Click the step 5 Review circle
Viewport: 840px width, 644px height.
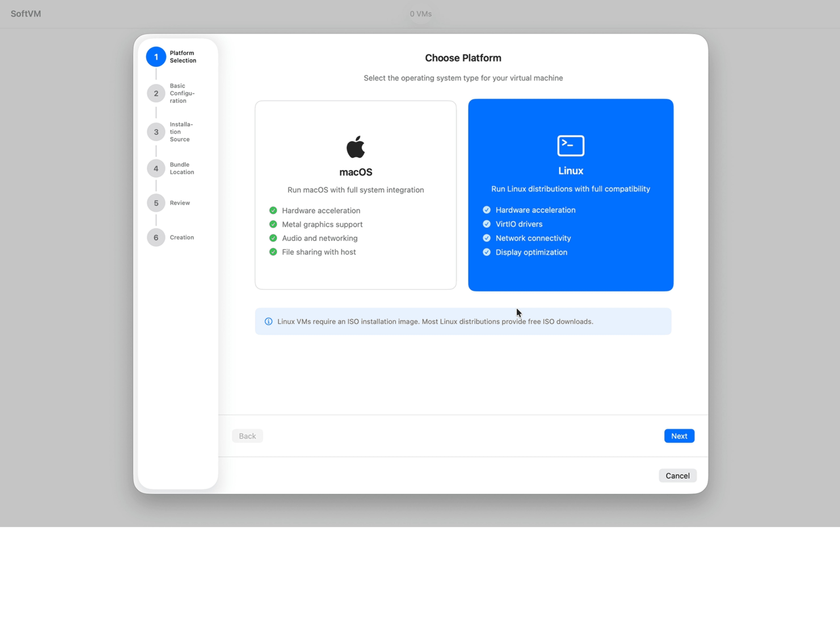pos(156,203)
